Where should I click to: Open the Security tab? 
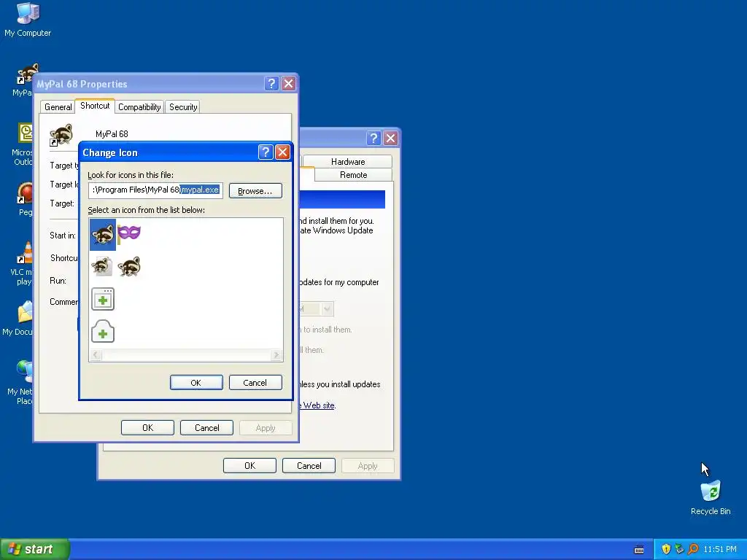click(183, 107)
